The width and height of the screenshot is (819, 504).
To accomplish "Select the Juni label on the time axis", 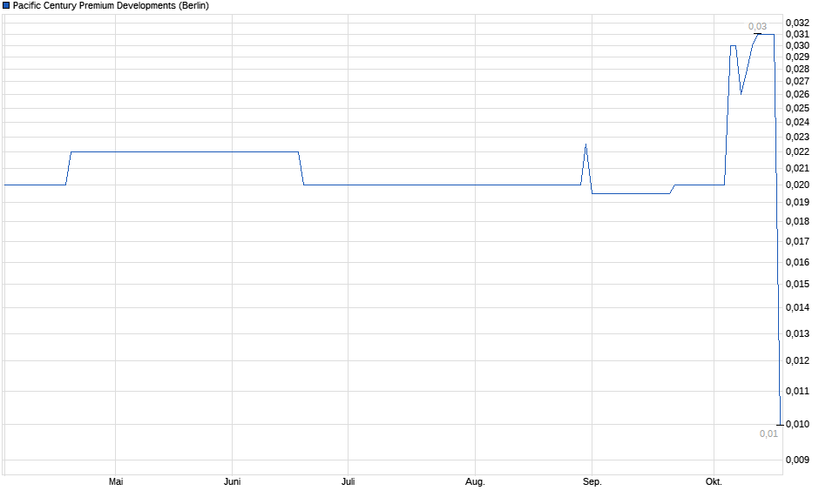I will tap(232, 481).
